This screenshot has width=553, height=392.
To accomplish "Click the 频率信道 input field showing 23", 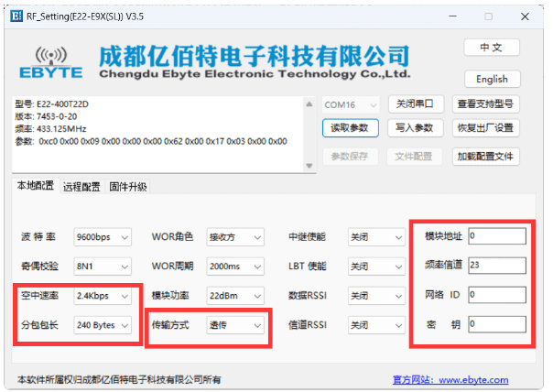I will point(497,266).
